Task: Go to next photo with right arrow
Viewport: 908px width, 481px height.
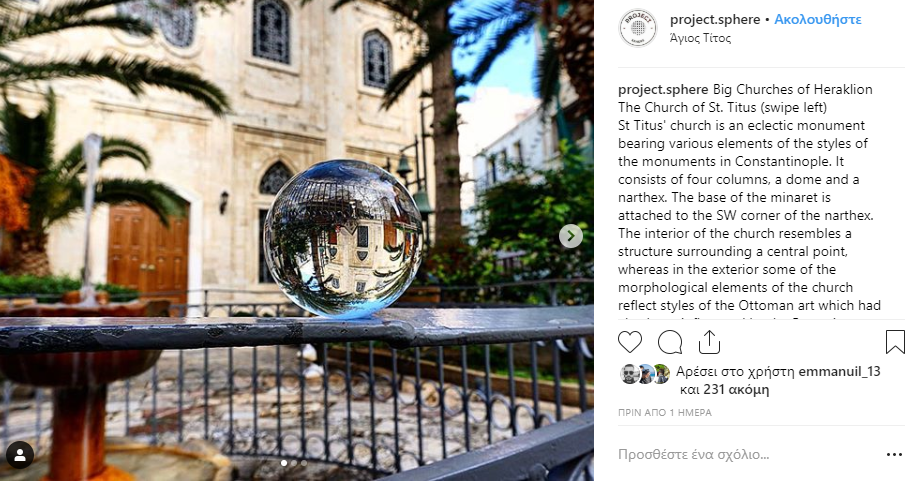Action: 571,236
